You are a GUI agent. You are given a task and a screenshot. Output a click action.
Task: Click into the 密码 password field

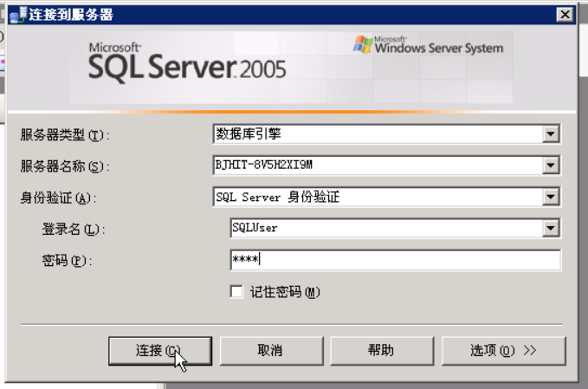point(395,260)
